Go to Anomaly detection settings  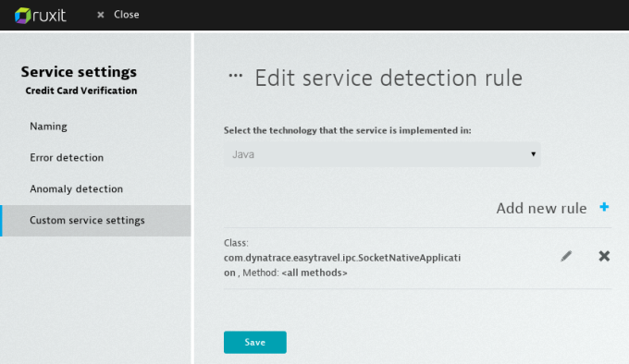pos(76,188)
